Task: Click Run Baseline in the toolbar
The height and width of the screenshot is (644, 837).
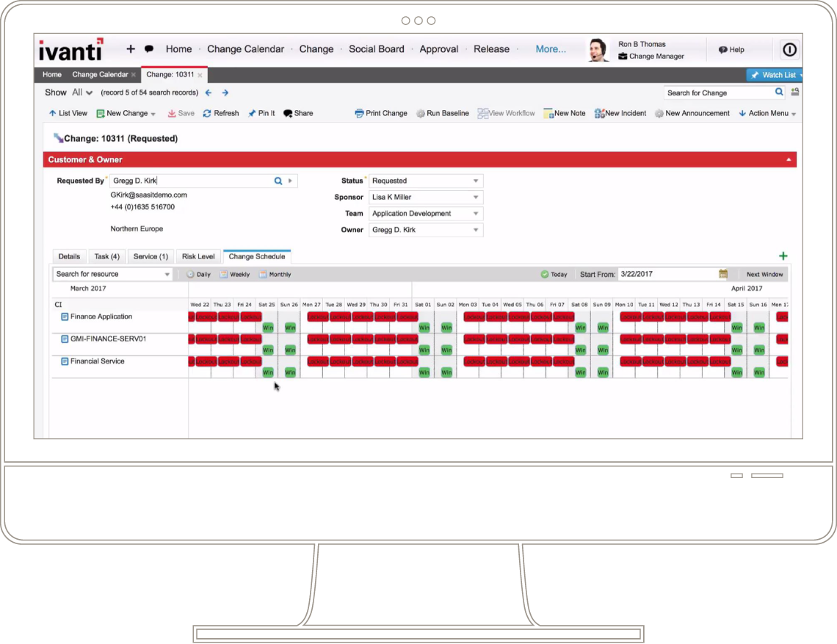Action: (x=443, y=113)
